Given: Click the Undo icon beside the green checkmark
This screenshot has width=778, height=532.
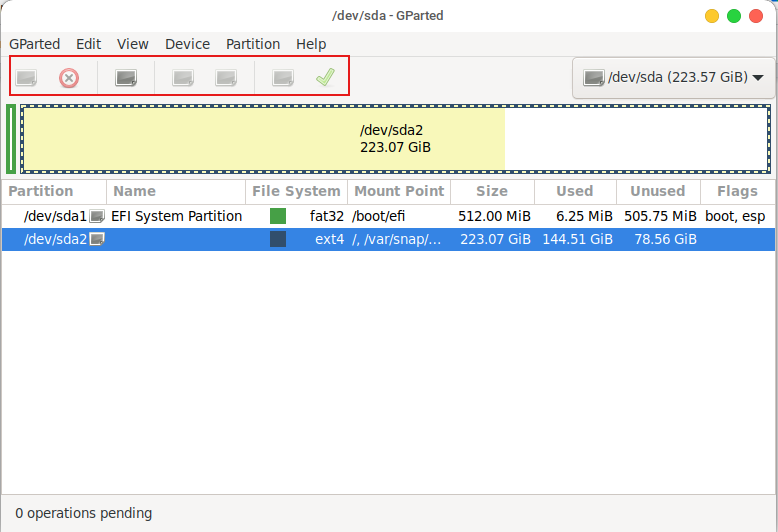Looking at the screenshot, I should 283,78.
